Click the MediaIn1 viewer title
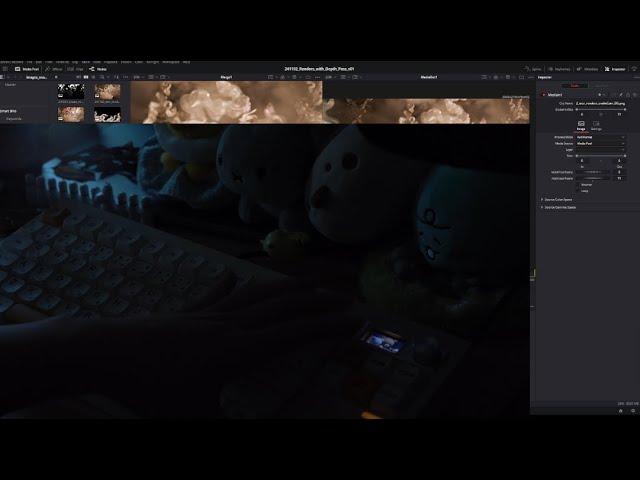This screenshot has height=480, width=640. click(x=429, y=77)
